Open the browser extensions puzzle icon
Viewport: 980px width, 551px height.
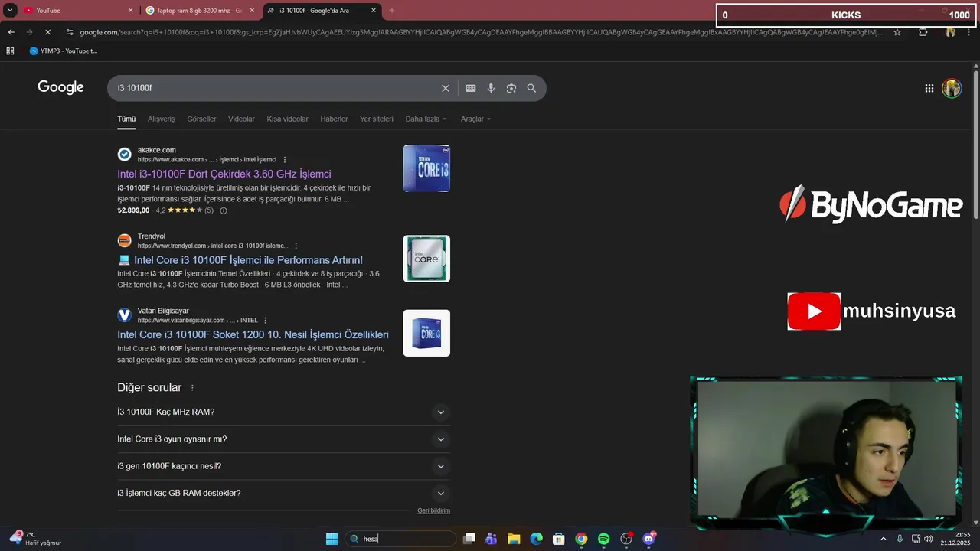(923, 32)
